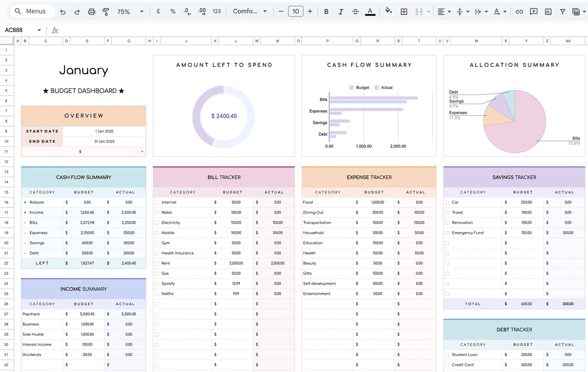This screenshot has width=588, height=372.
Task: Insert a link
Action: [x=519, y=12]
